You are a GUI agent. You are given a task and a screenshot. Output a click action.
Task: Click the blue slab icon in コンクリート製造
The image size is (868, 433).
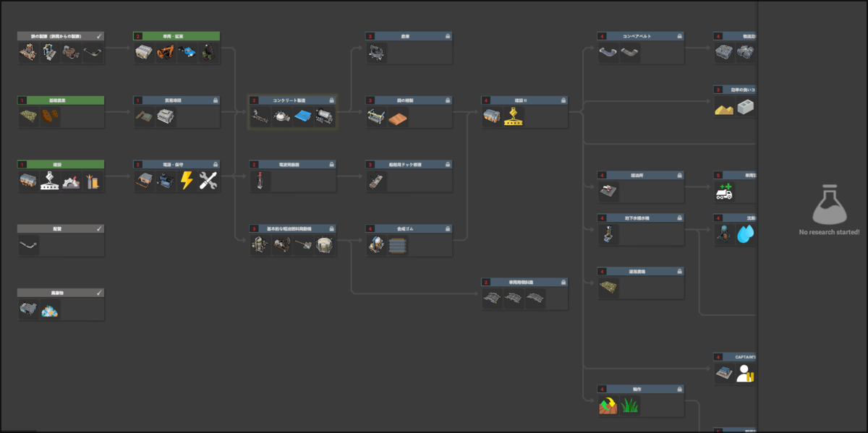click(x=303, y=117)
